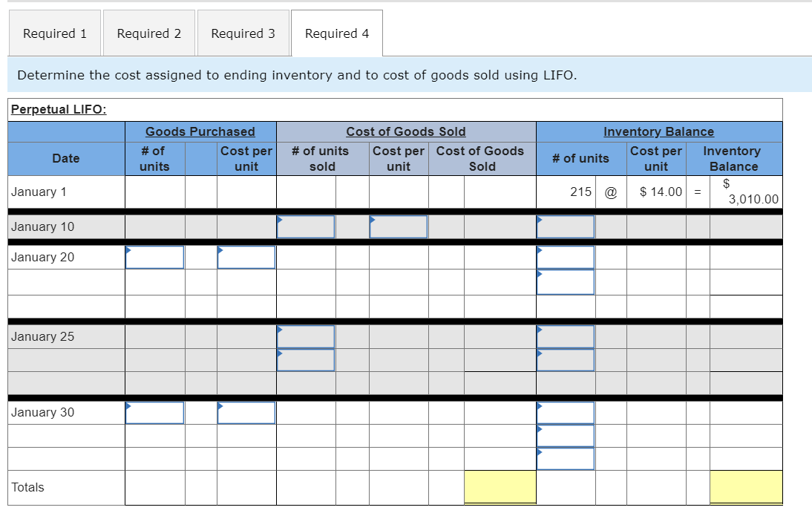812x516 pixels.
Task: Click the second January 20 inventory units field
Action: click(566, 282)
